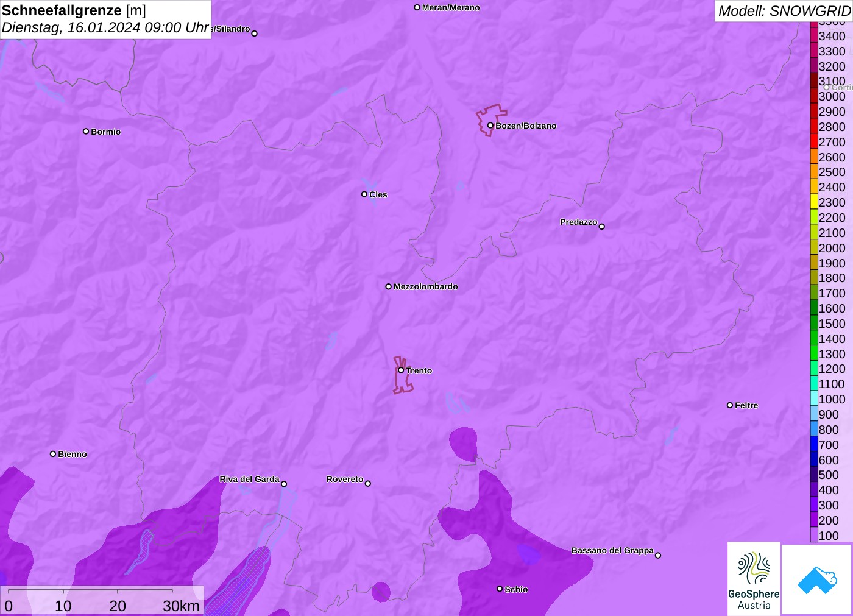
Task: Click the legend label 3400
Action: pos(832,36)
